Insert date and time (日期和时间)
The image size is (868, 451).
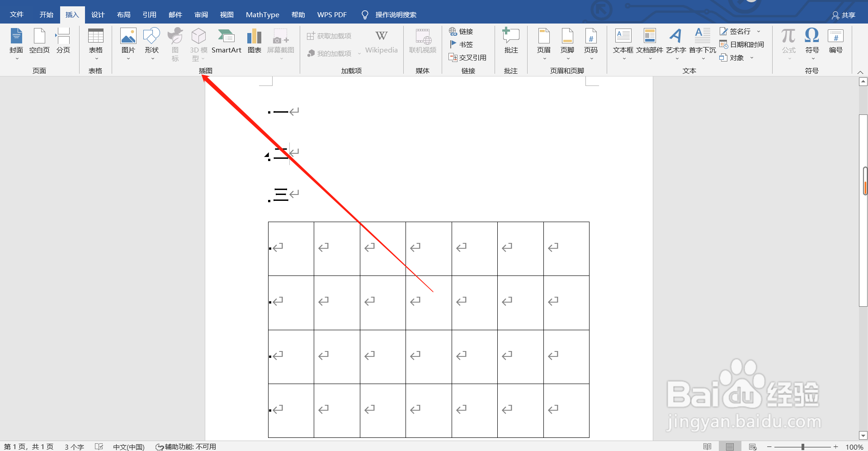pyautogui.click(x=741, y=44)
